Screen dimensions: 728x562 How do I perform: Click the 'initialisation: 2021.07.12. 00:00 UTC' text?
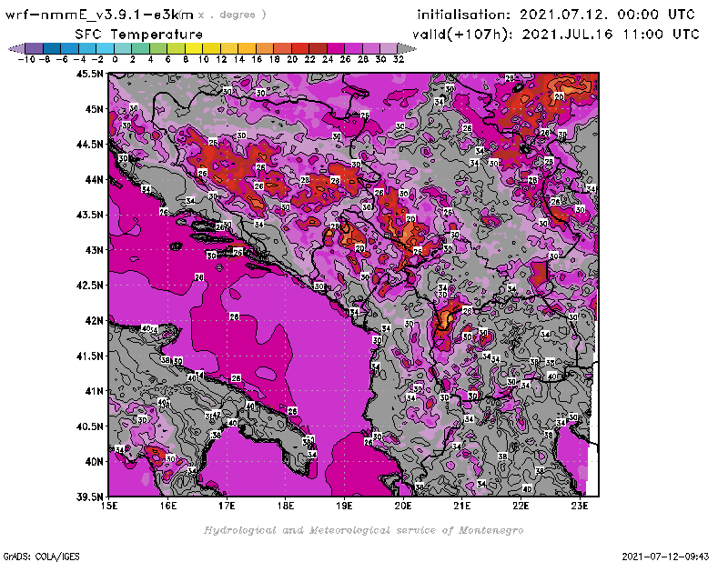556,15
